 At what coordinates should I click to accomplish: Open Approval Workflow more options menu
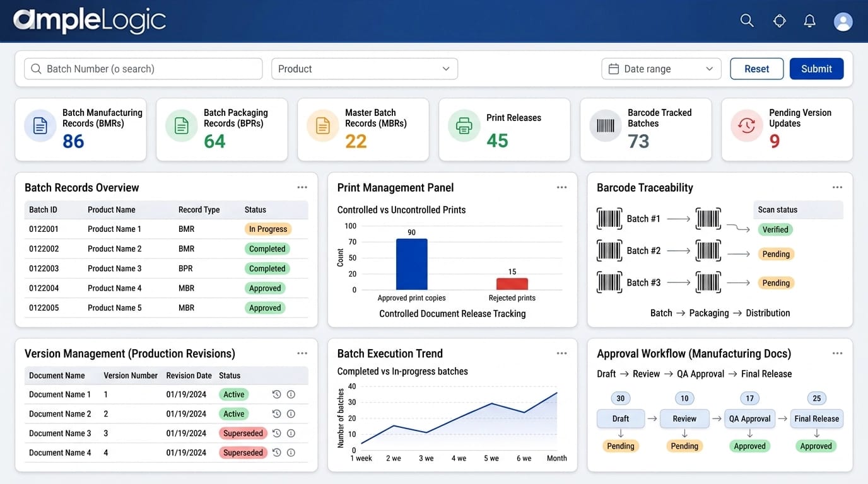tap(837, 354)
